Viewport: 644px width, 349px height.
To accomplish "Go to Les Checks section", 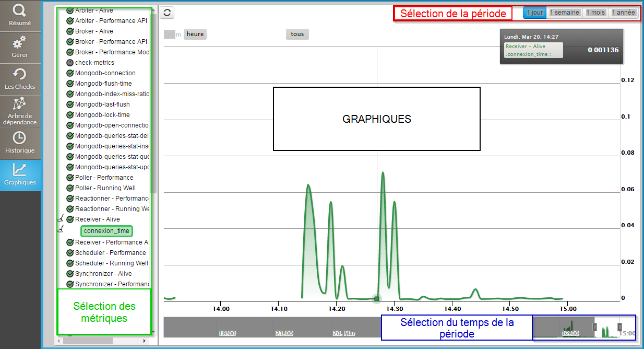I will (20, 79).
